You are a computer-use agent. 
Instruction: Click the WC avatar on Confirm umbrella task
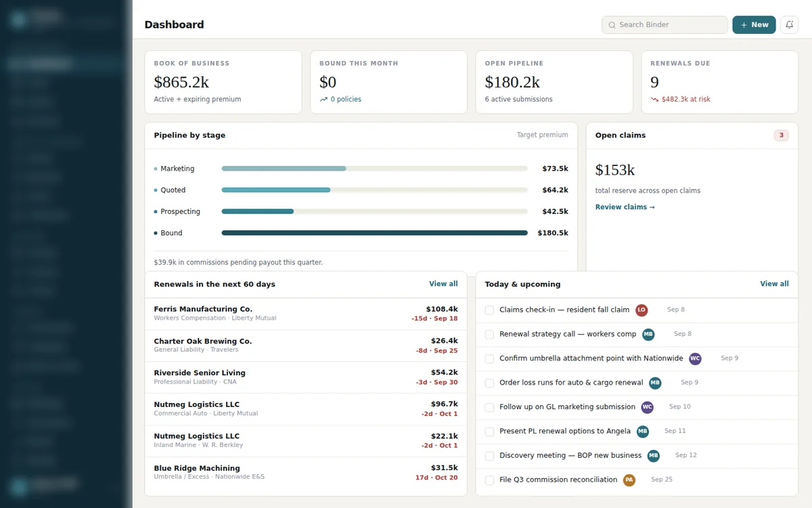tap(695, 359)
